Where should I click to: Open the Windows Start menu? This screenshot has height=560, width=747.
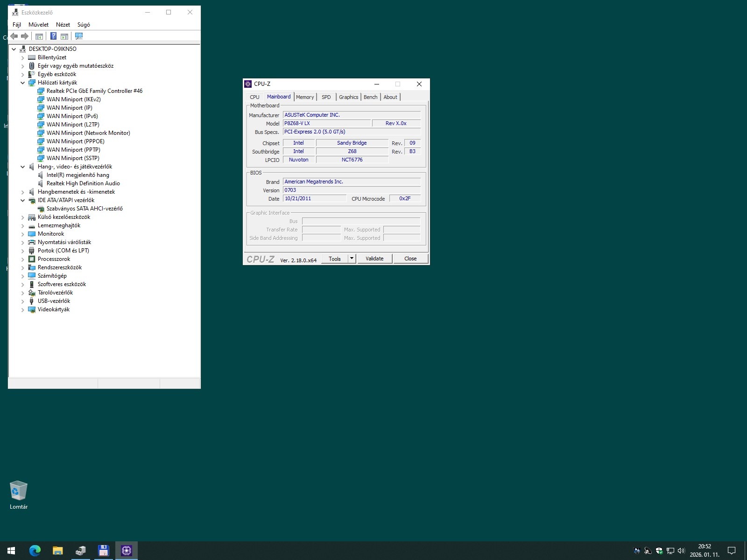(x=11, y=551)
